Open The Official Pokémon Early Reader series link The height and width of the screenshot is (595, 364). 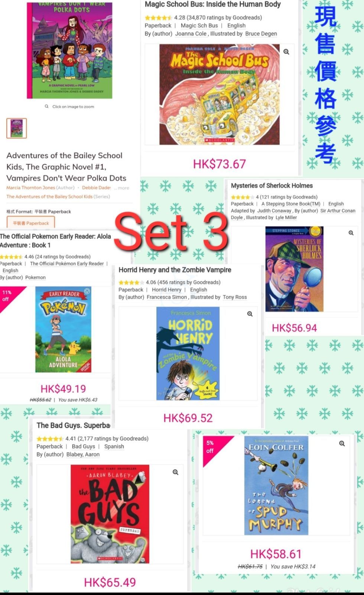[67, 264]
